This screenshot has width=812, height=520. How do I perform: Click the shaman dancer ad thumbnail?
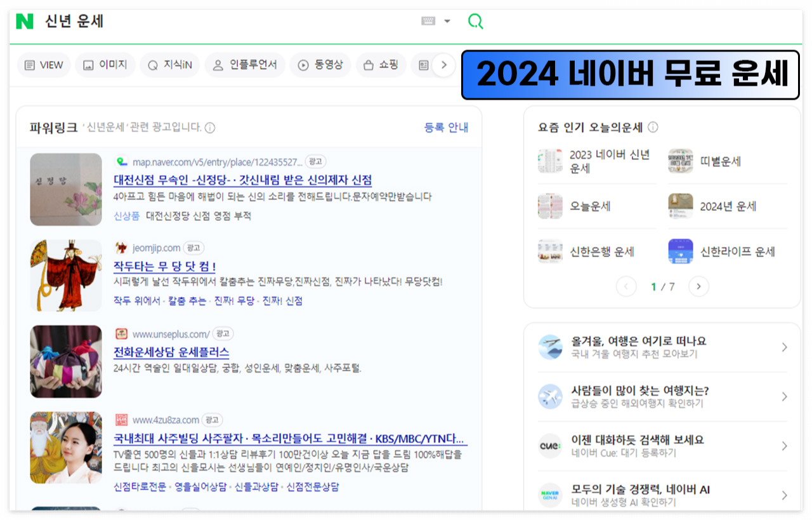click(66, 276)
